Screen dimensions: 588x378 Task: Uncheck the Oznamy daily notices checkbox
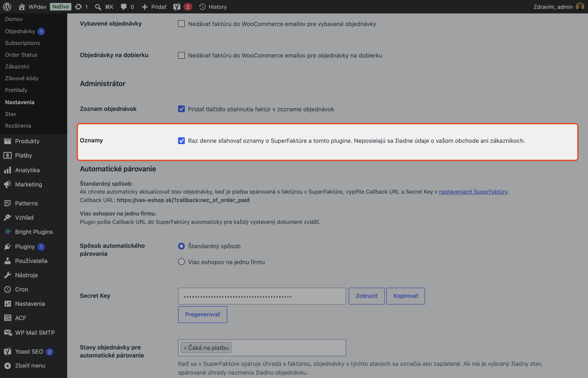[181, 141]
